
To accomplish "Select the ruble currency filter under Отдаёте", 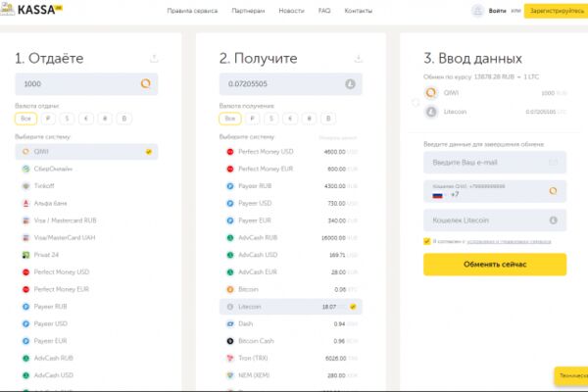I will click(x=48, y=119).
